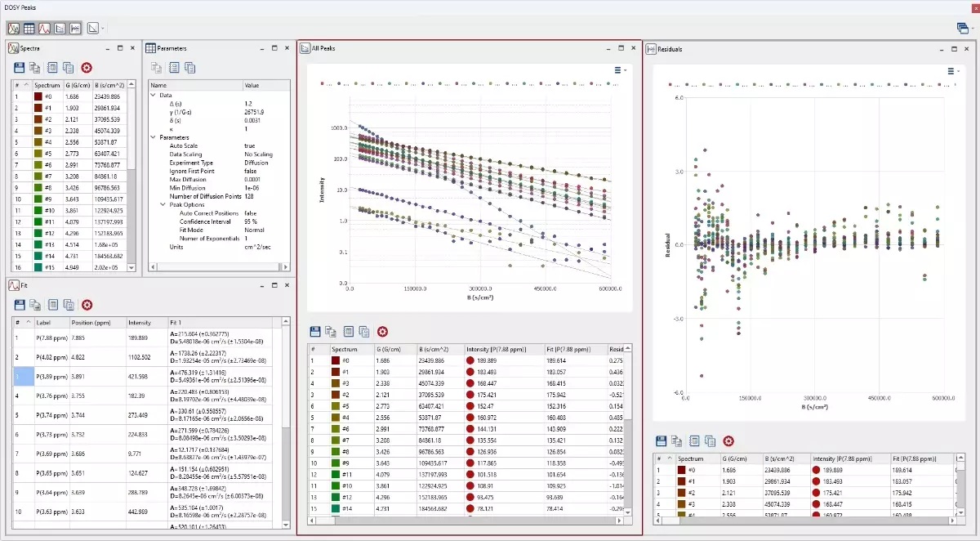Toggle the Parameters table panel in top toolbar
980x541 pixels.
click(x=29, y=28)
